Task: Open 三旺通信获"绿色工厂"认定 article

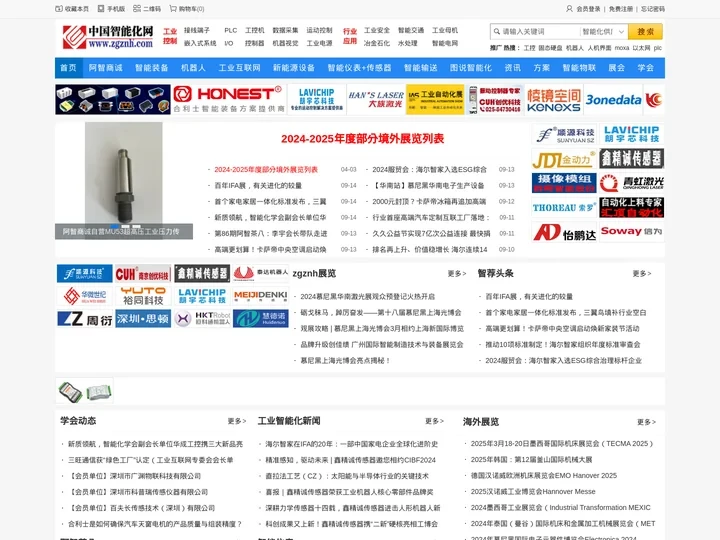Action: (150, 460)
